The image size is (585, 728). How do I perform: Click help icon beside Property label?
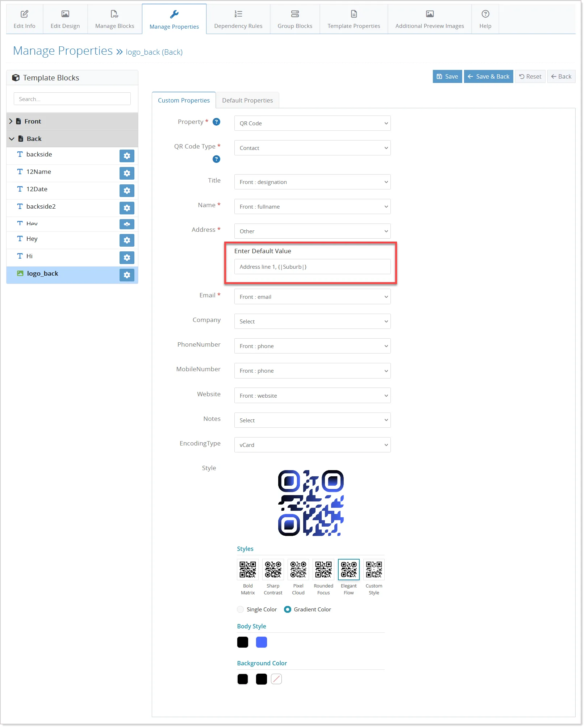tap(216, 122)
